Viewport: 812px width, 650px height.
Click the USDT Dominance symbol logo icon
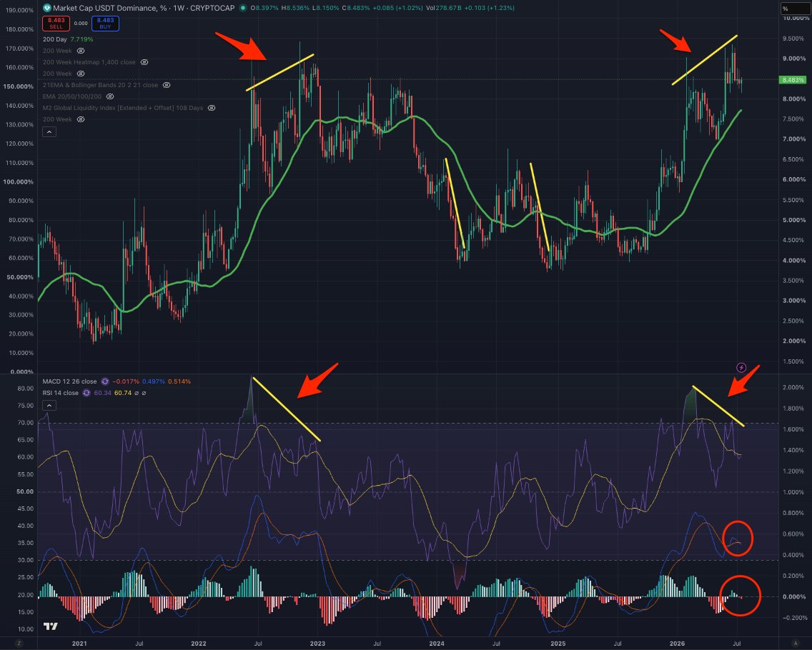pyautogui.click(x=46, y=8)
